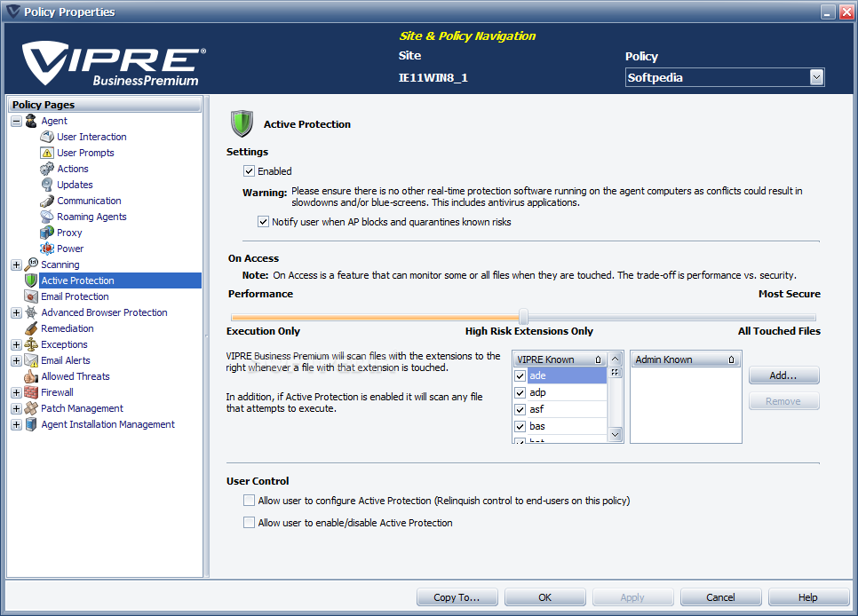
Task: Expand the Advanced Browser Protection node
Action: click(16, 313)
